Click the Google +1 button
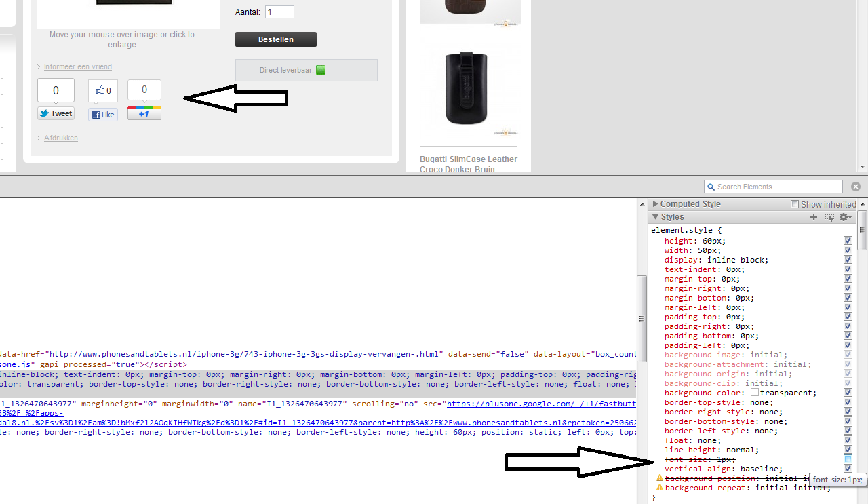 click(x=144, y=113)
